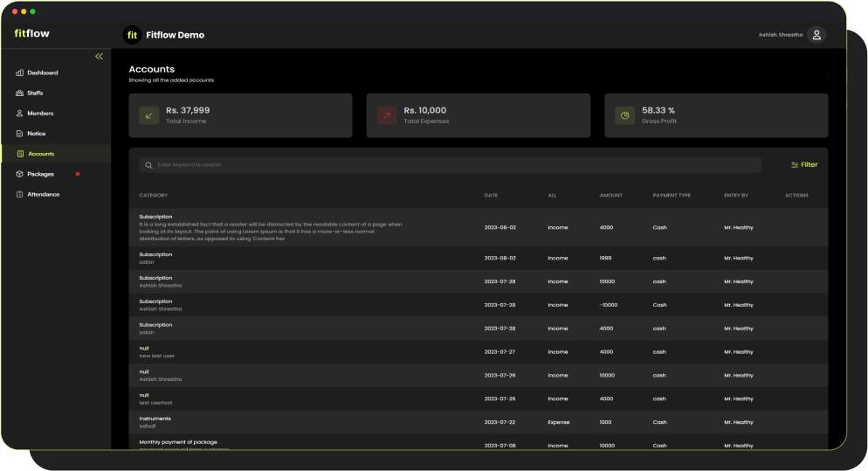Viewport: 868px width, 471px height.
Task: Click the Expense type cell
Action: pos(559,422)
